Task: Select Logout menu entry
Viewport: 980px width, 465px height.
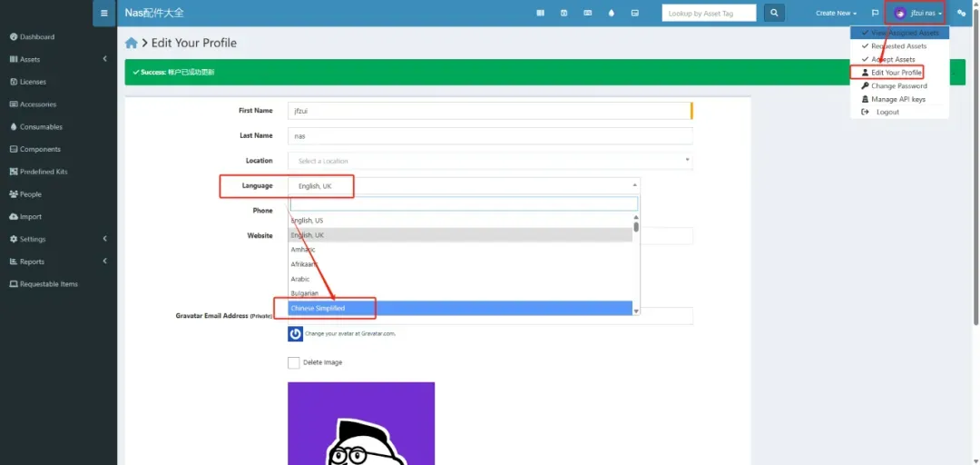Action: [899, 112]
